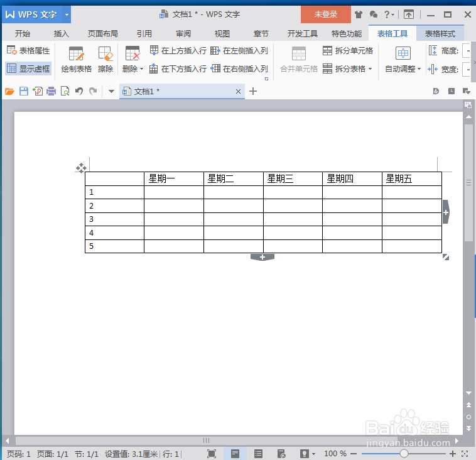This screenshot has height=460, width=476.
Task: Click the export to PDF icon
Action: click(x=38, y=91)
